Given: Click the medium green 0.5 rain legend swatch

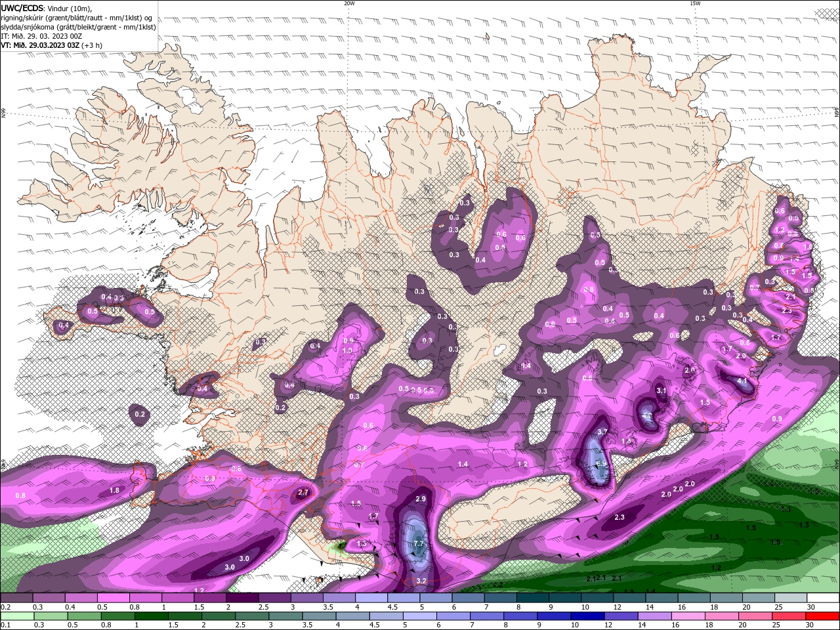Looking at the screenshot, I should [x=84, y=616].
